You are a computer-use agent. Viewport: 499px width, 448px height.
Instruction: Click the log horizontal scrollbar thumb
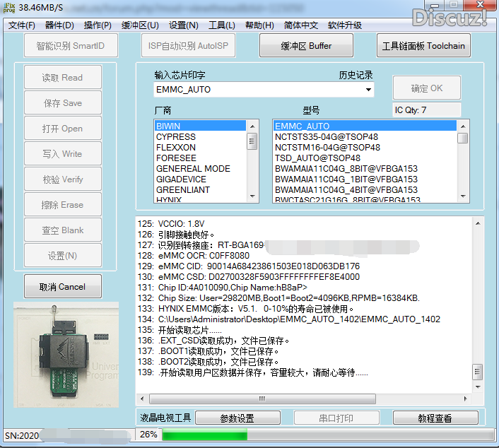tap(262, 399)
